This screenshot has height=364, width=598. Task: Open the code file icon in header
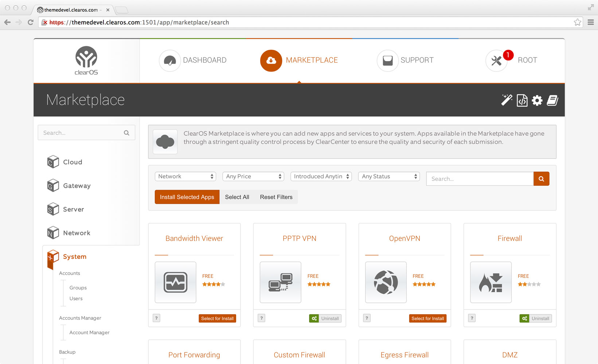tap(522, 100)
